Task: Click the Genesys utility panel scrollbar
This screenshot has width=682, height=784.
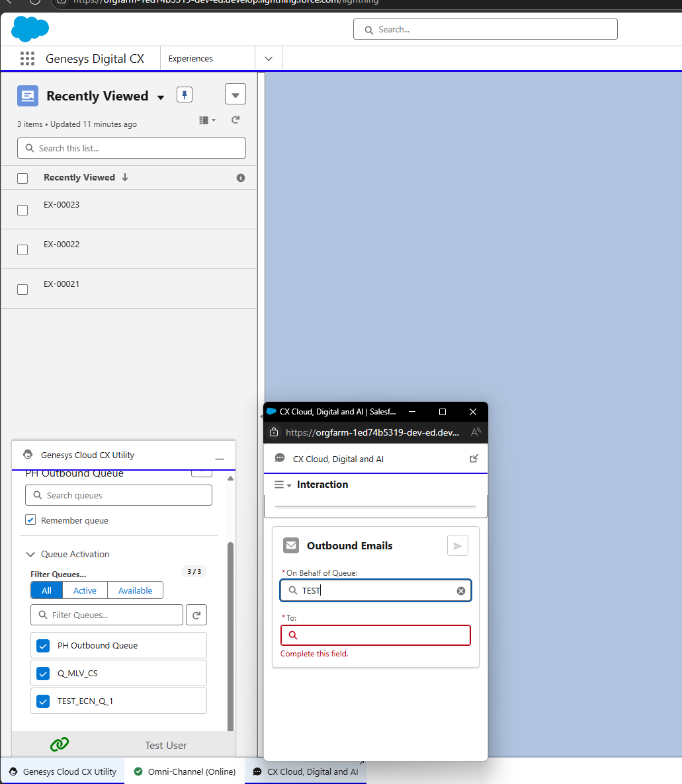Action: pyautogui.click(x=231, y=636)
